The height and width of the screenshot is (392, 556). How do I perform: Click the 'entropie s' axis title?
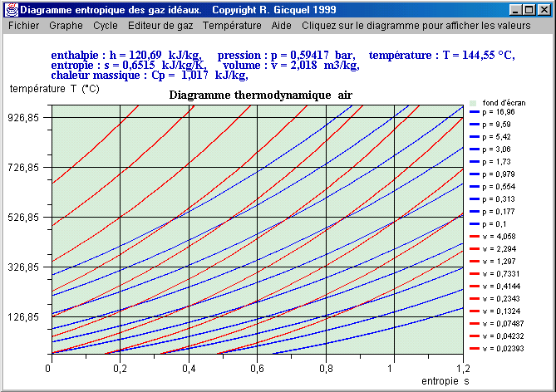click(445, 381)
